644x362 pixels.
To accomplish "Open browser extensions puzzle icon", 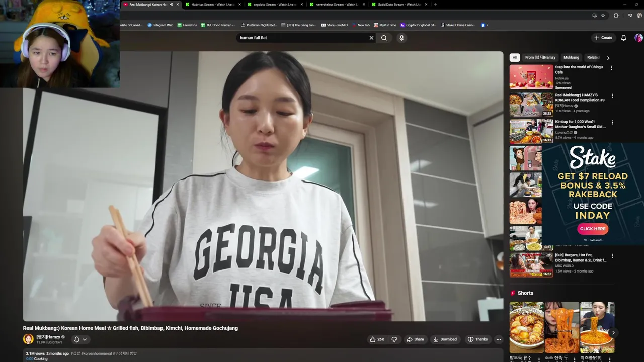I will click(x=616, y=16).
